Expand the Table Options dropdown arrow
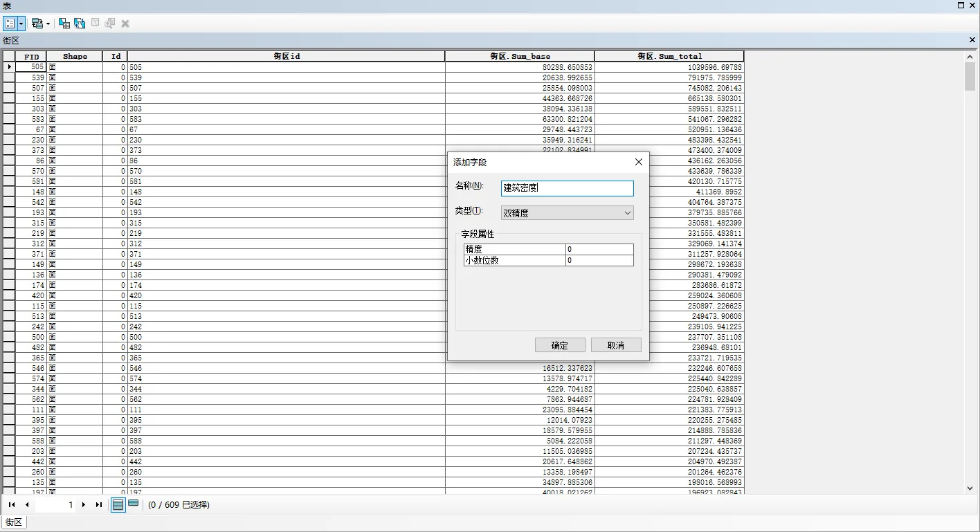Screen dimensions: 980x532 (x=21, y=24)
